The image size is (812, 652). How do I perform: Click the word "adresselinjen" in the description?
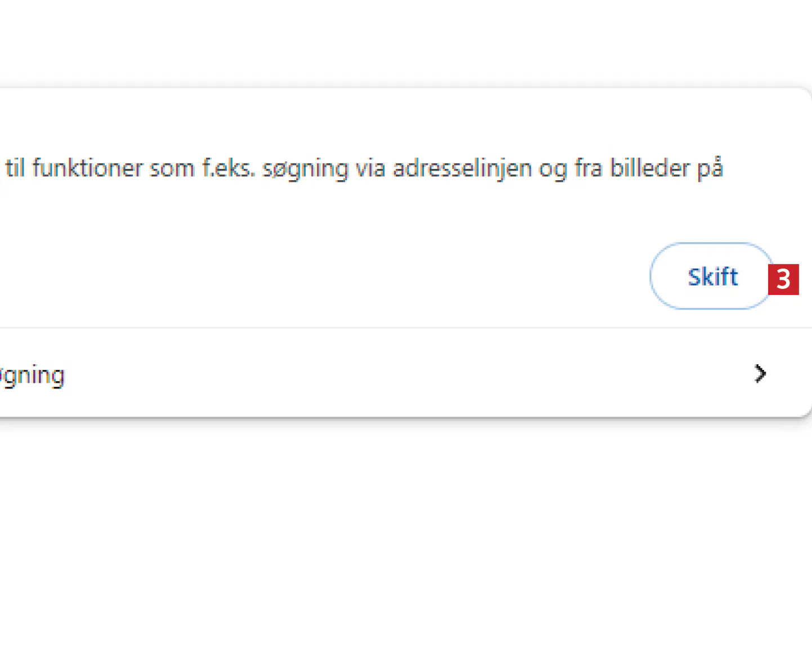pos(462,168)
